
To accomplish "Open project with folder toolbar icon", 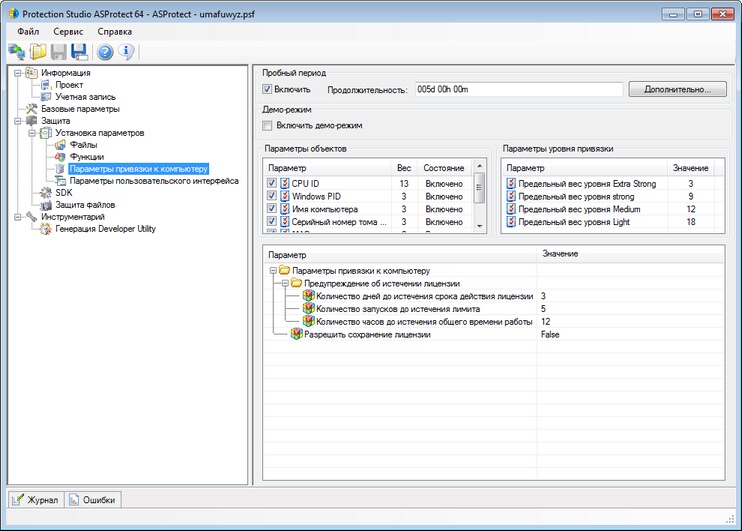I will 38,52.
